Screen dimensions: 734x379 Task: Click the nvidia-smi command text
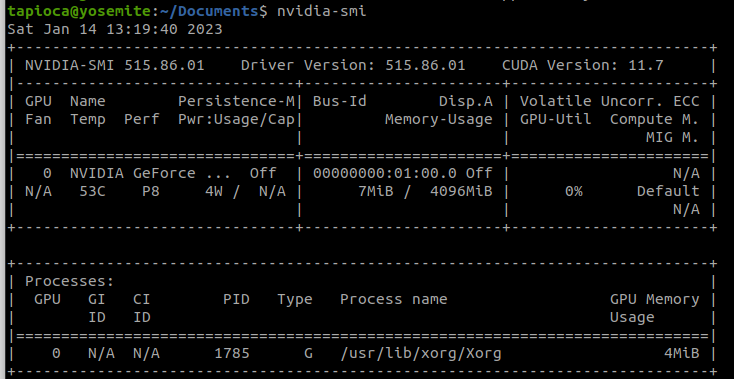pyautogui.click(x=322, y=11)
